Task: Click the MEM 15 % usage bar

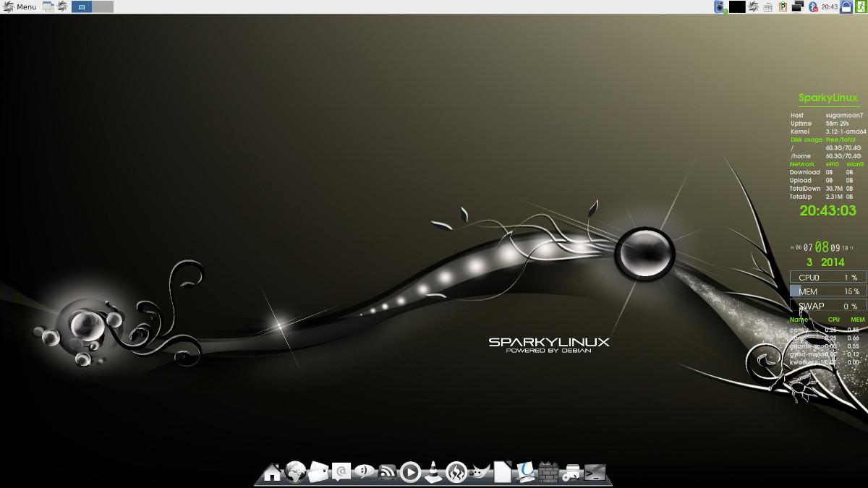Action: [x=828, y=291]
